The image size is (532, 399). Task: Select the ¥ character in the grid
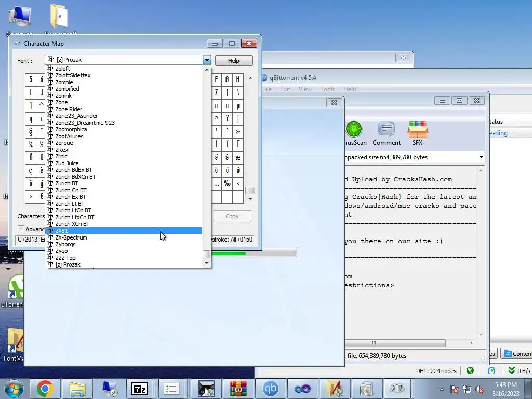pos(227,118)
